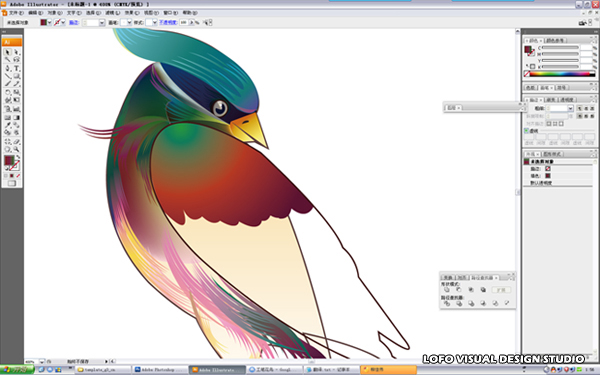Screen dimensions: 600x375
Task: Switch to the Transparency tab in Stroke panel
Action: point(566,99)
